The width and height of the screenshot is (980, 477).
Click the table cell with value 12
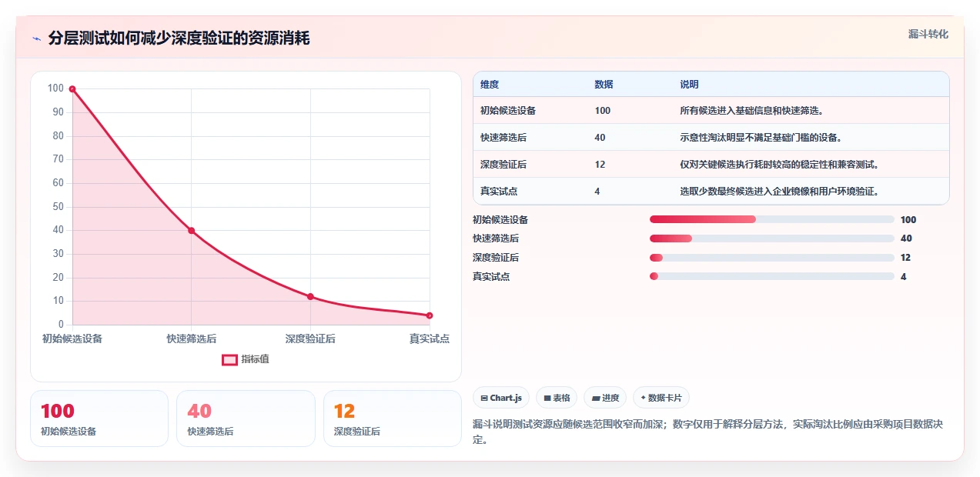click(600, 165)
